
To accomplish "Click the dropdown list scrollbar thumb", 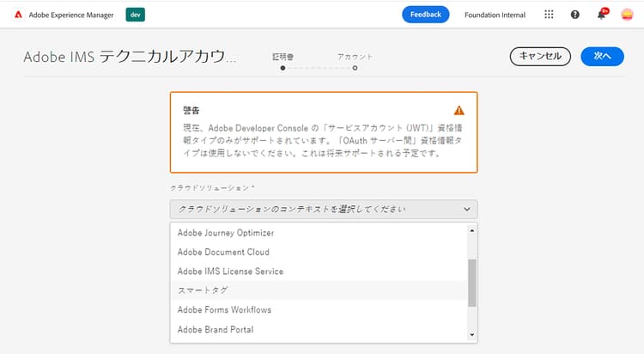I will (x=472, y=283).
